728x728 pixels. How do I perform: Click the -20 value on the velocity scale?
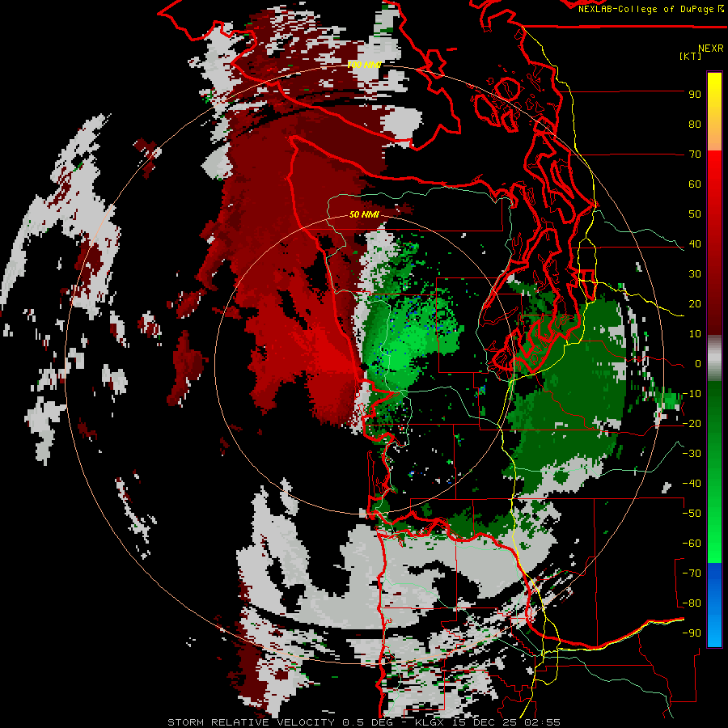click(692, 424)
